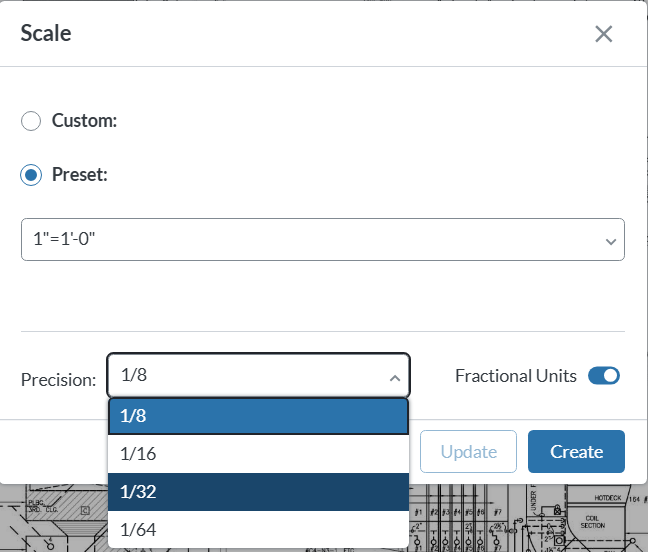Close the Scale dialog with the X
The width and height of the screenshot is (648, 552).
[x=604, y=34]
